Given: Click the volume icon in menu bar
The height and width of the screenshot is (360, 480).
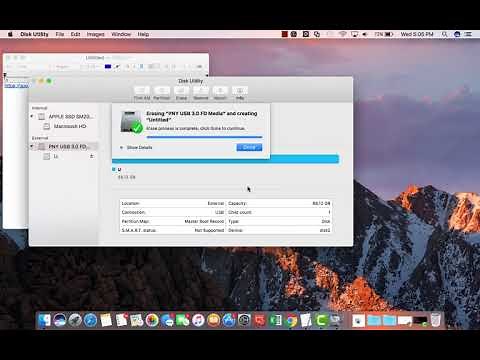Looking at the screenshot, I should pos(365,34).
